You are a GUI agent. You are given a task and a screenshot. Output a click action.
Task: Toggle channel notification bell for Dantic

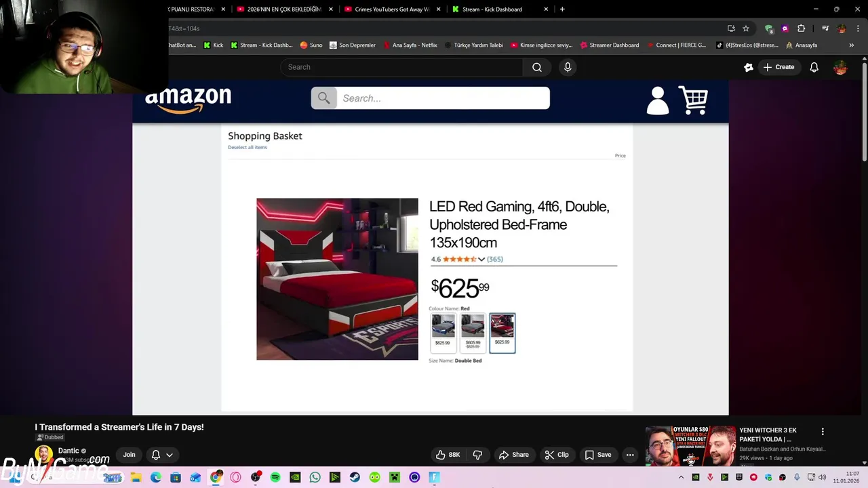point(156,455)
